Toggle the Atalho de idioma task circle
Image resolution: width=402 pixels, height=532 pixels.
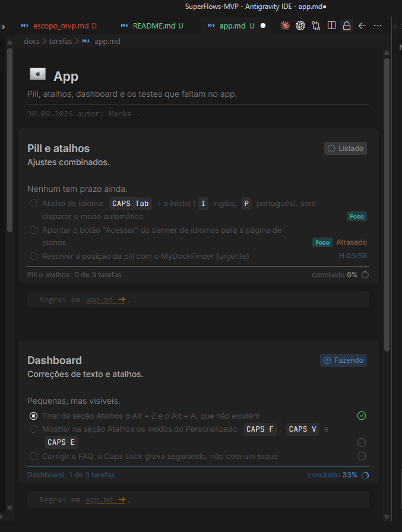[33, 204]
